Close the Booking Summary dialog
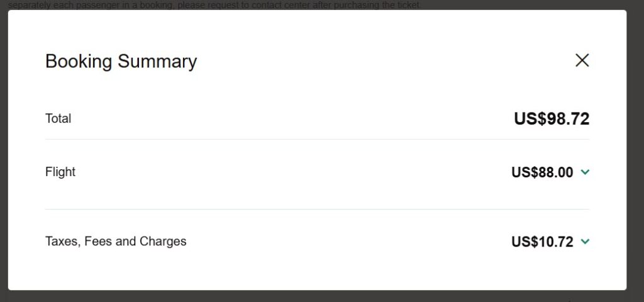Screen dimensions: 644x302 582,60
